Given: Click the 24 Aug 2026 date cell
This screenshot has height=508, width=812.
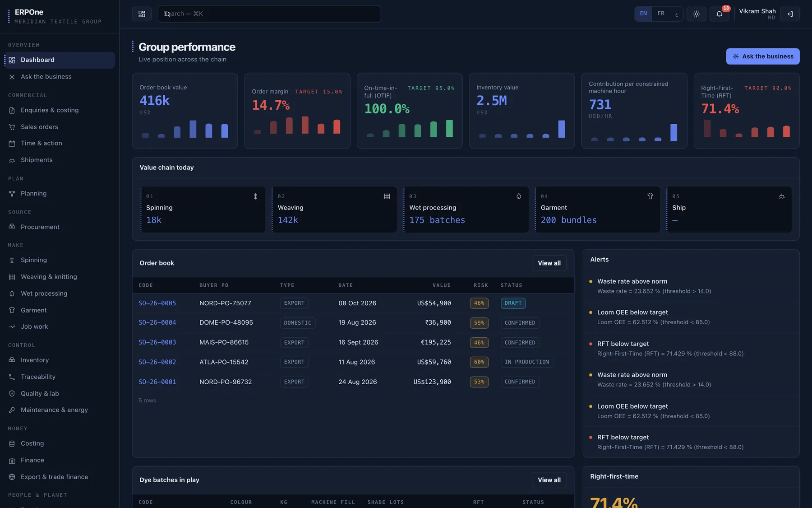Looking at the screenshot, I should [358, 382].
